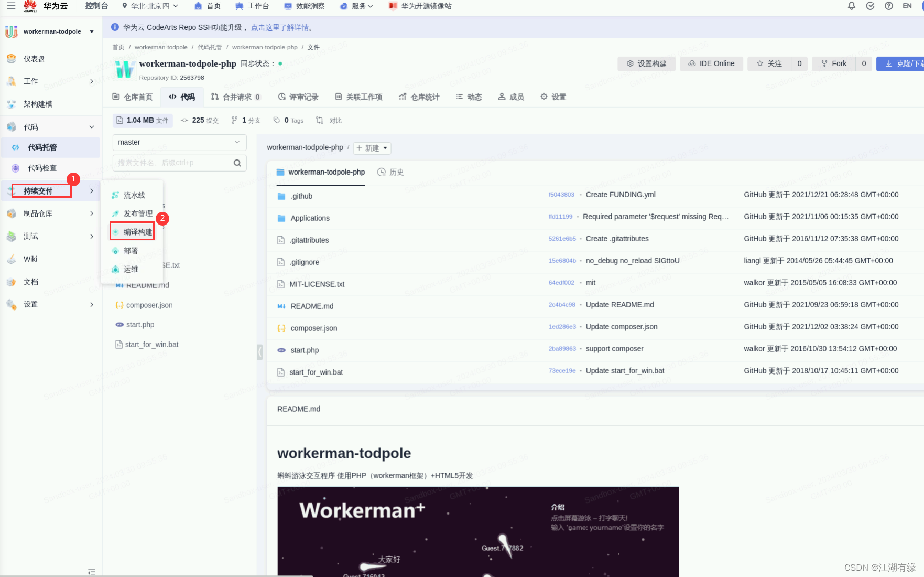Open 效能洞察 in the top navigation
The width and height of the screenshot is (924, 577).
(305, 6)
